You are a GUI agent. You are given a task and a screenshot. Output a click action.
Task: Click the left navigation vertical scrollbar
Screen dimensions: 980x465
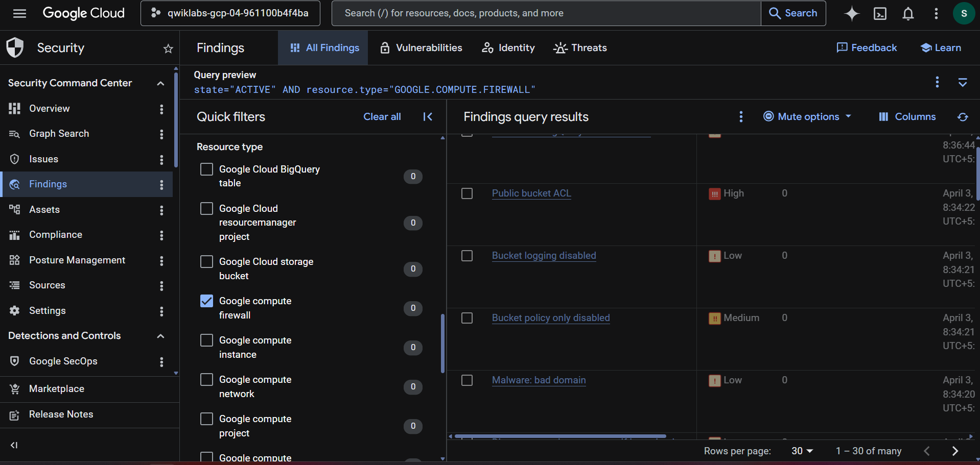coord(176,120)
